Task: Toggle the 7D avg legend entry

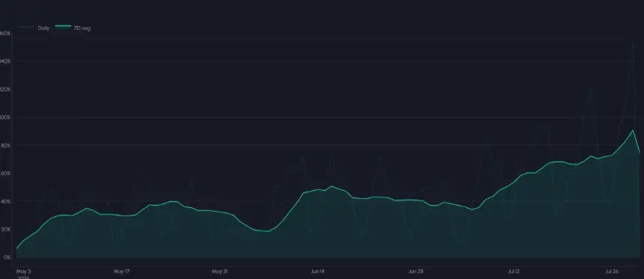Action: click(x=73, y=28)
